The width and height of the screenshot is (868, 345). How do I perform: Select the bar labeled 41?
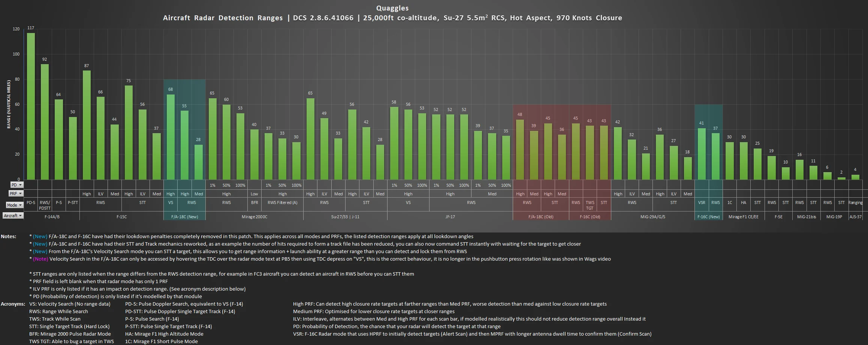click(x=702, y=154)
